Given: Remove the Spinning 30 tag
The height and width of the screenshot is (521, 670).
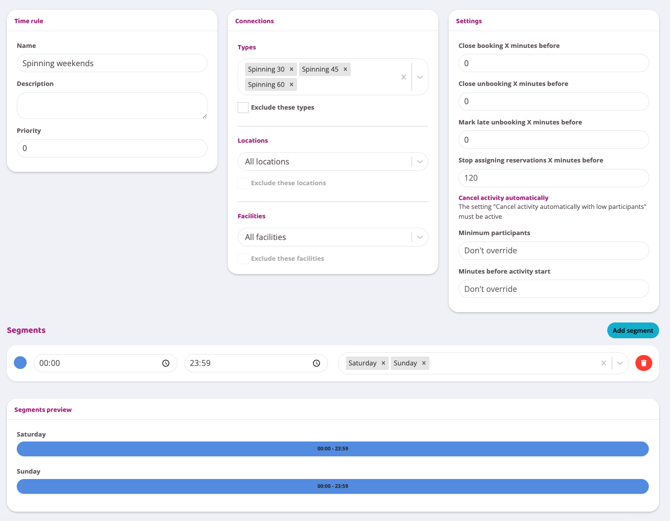Looking at the screenshot, I should 292,70.
